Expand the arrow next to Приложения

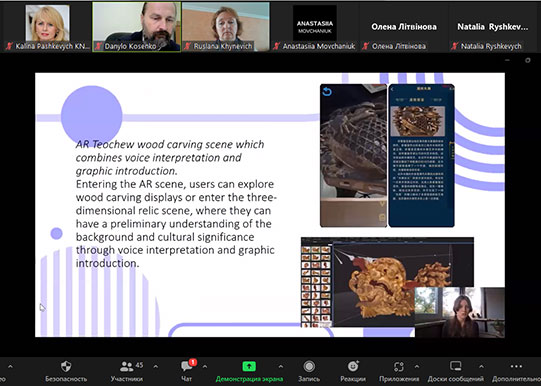(x=417, y=366)
